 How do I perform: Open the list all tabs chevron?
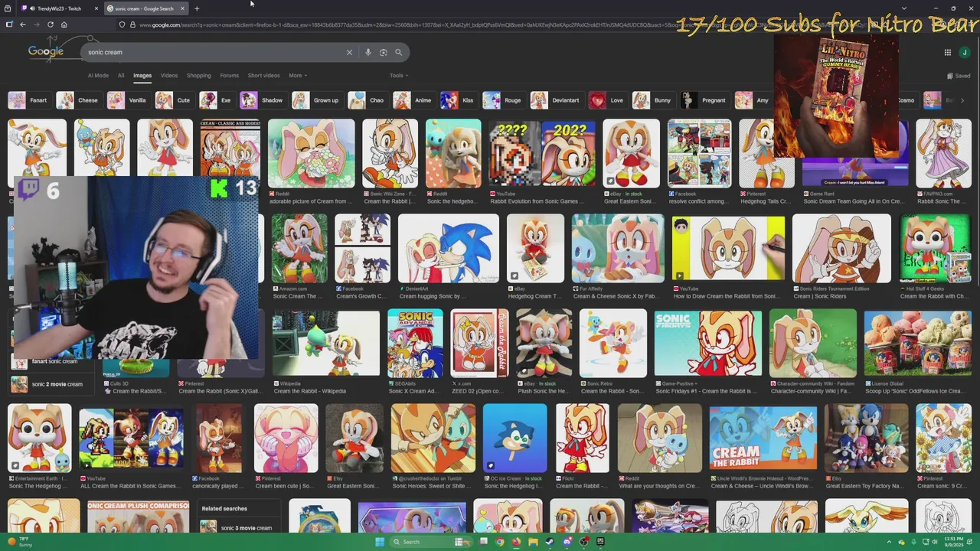pos(903,8)
